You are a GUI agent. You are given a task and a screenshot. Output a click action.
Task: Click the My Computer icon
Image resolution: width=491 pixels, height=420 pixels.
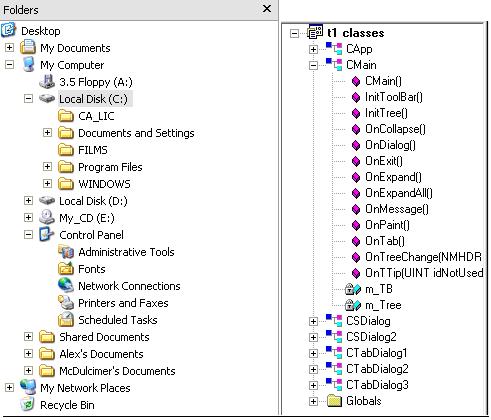click(29, 64)
